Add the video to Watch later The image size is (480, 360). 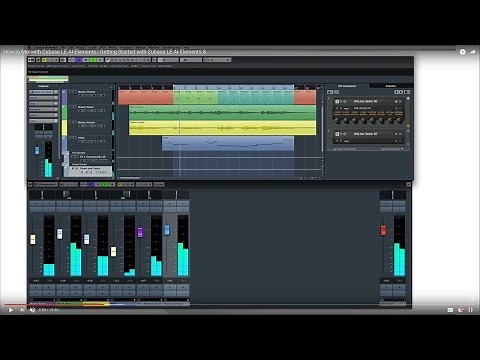pyautogui.click(x=462, y=52)
